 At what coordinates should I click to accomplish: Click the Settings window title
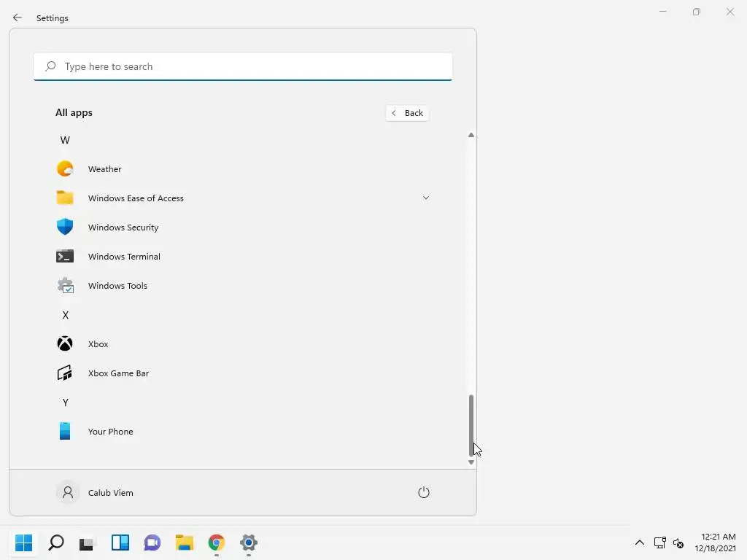click(x=53, y=18)
